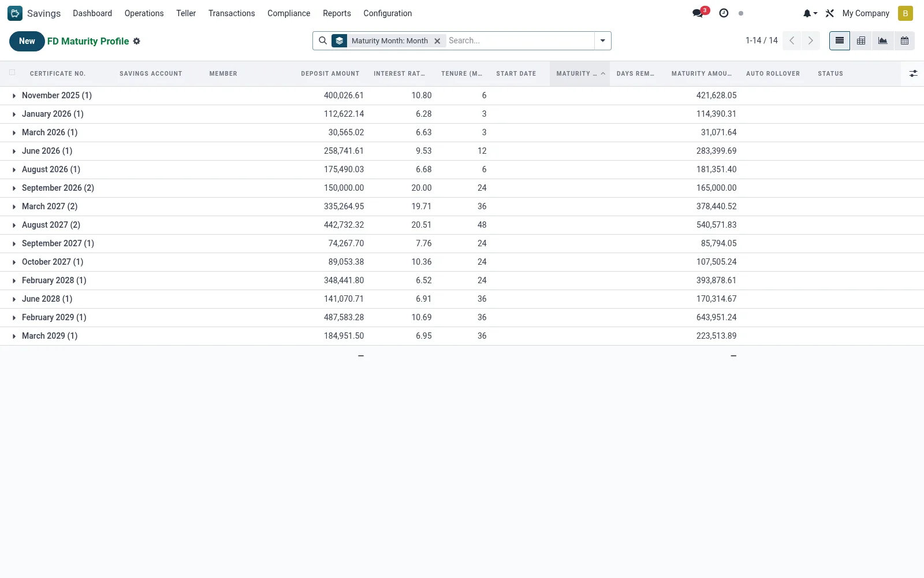Open optional columns adjust settings
Viewport: 924px width, 578px height.
coord(913,73)
